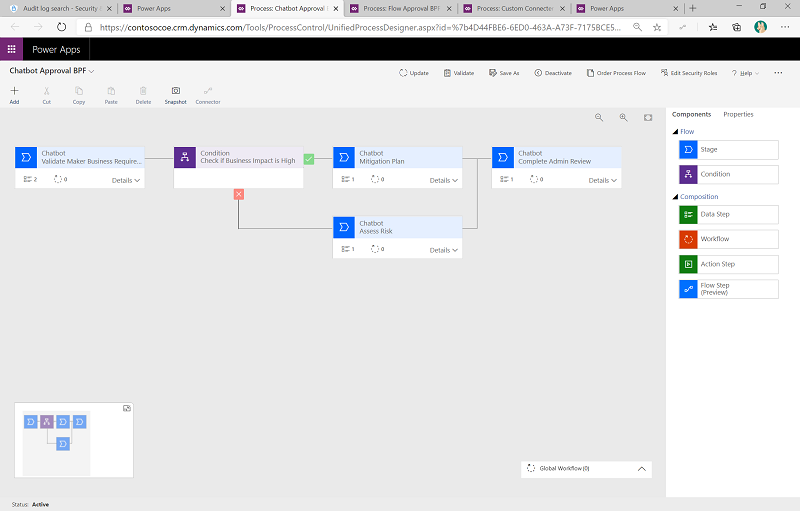
Task: Open Edit Security Roles
Action: pyautogui.click(x=689, y=73)
